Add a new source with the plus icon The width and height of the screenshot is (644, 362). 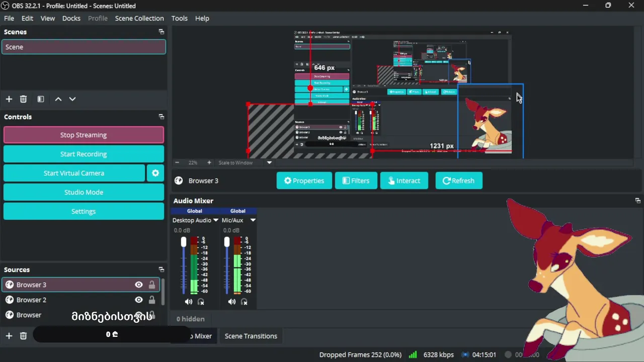(9, 336)
